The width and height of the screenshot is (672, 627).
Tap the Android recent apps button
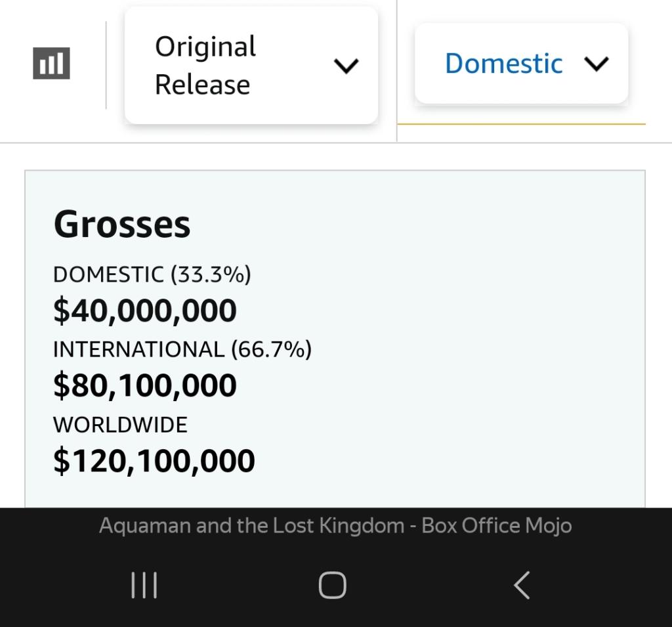coord(144,585)
